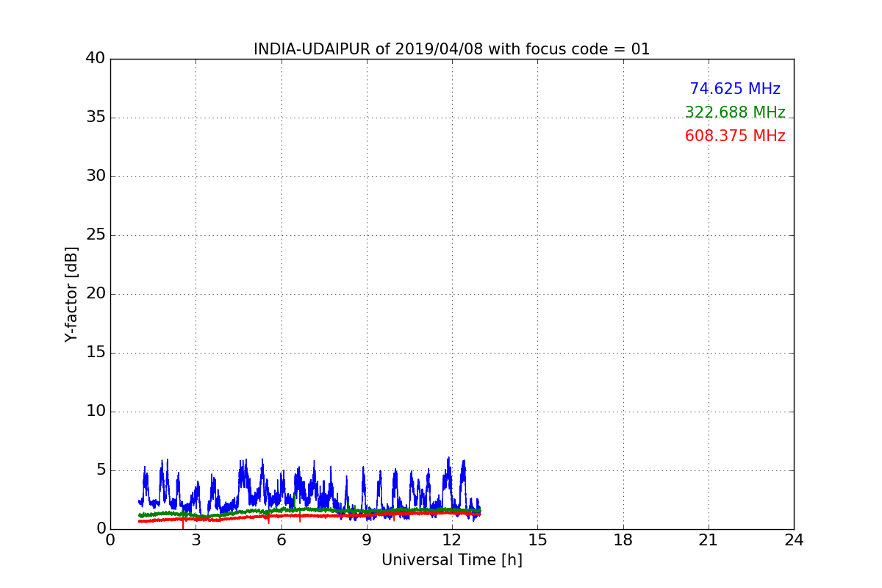Click the x-axis tick label 12
882x588 pixels.
pos(452,539)
